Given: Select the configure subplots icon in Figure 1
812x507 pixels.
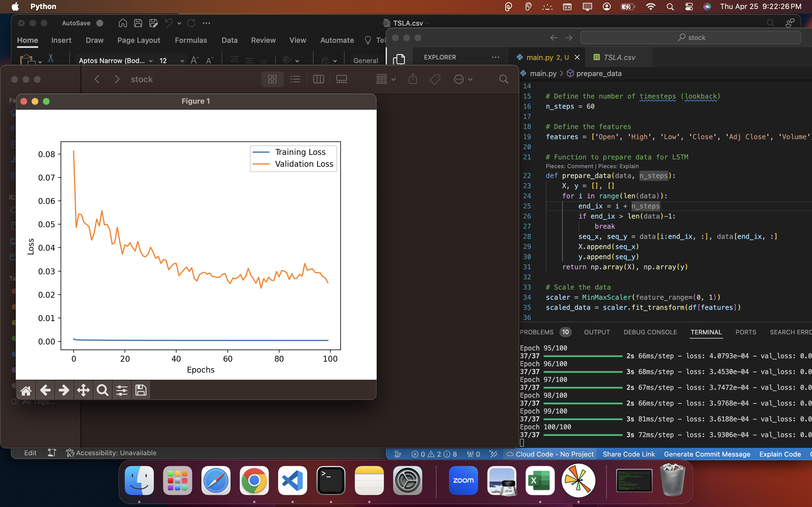Looking at the screenshot, I should [x=121, y=390].
